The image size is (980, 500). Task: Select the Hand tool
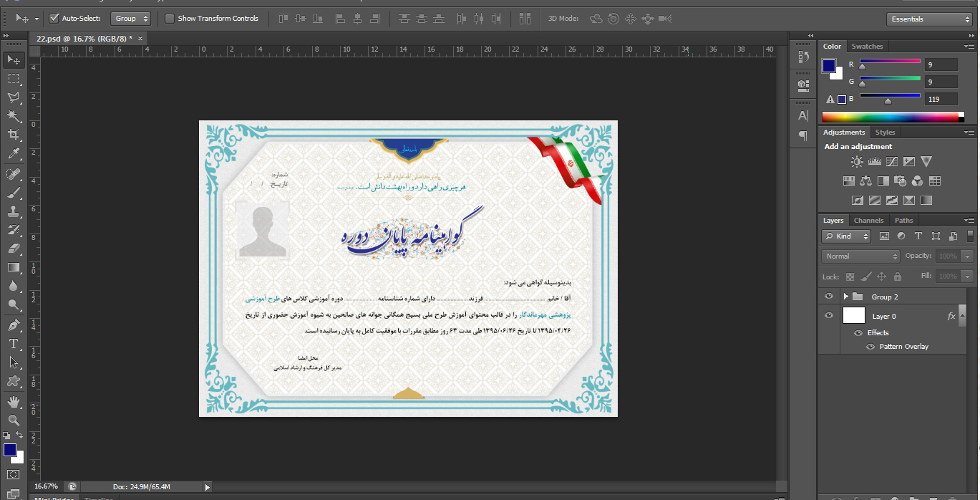[x=14, y=402]
